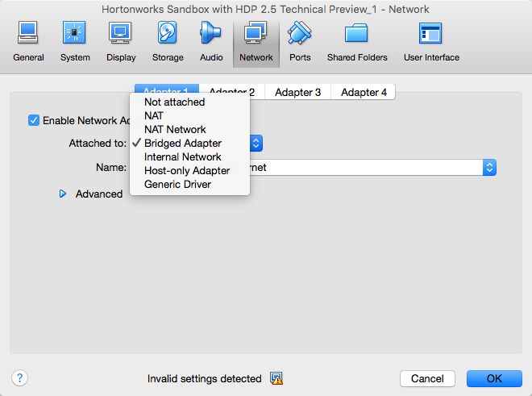Screen dimensions: 532x396
Task: Open the Audio settings section
Action: click(x=211, y=42)
